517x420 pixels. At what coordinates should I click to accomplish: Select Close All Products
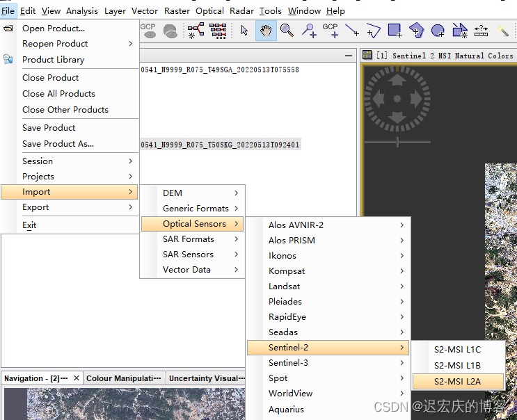pos(70,94)
